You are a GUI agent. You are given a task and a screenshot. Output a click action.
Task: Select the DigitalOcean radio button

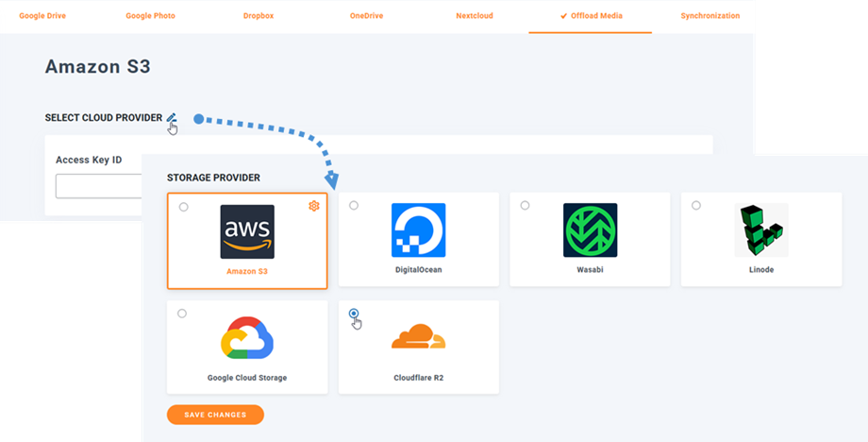pyautogui.click(x=354, y=206)
